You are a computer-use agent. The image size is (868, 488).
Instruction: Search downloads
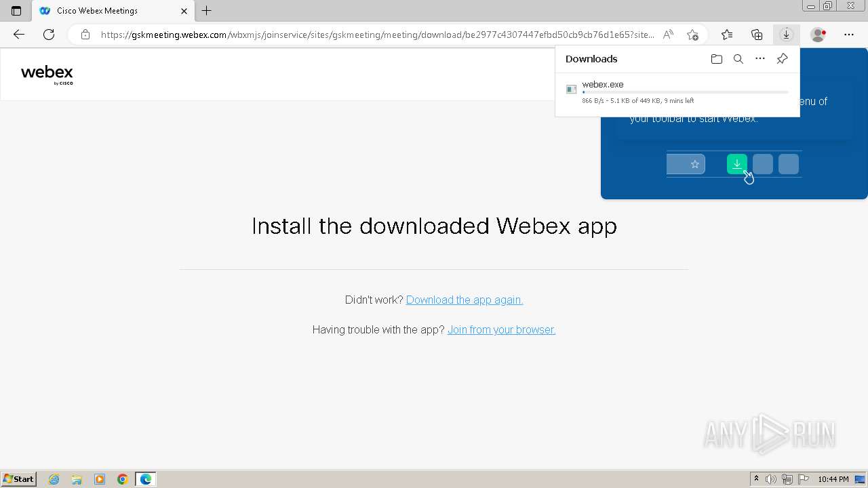coord(738,59)
